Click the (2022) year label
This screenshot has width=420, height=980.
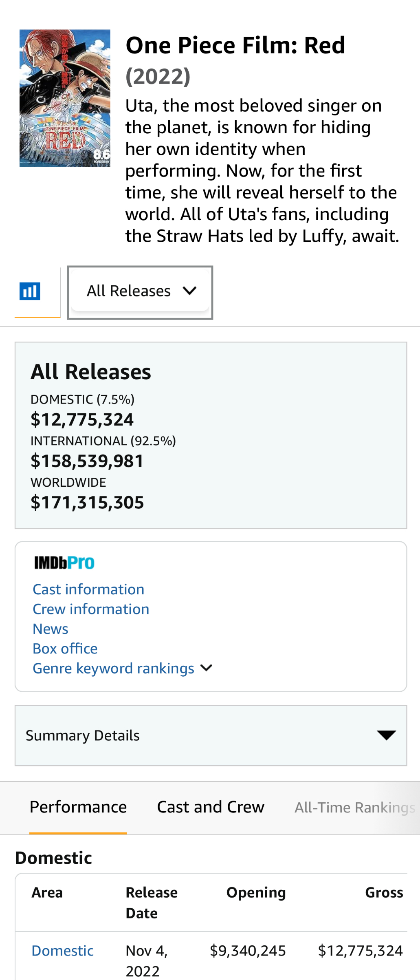(158, 76)
